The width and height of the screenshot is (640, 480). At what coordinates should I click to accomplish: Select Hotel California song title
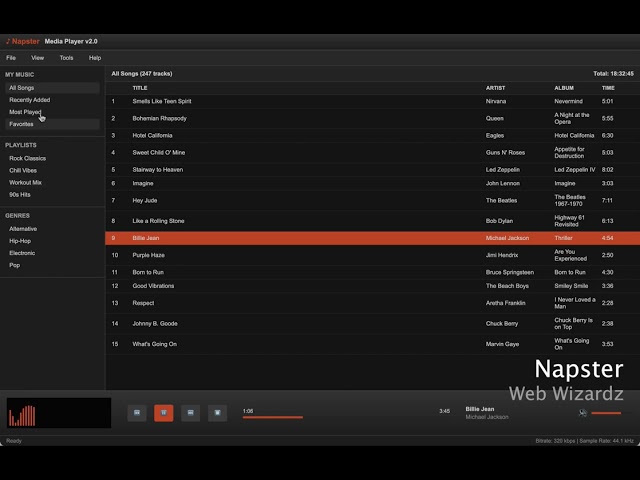[x=152, y=136]
